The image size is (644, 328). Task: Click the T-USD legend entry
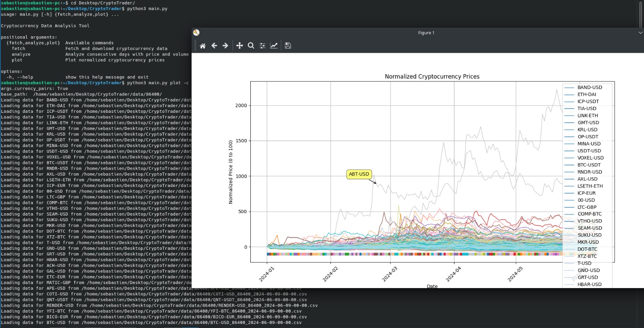click(x=578, y=263)
